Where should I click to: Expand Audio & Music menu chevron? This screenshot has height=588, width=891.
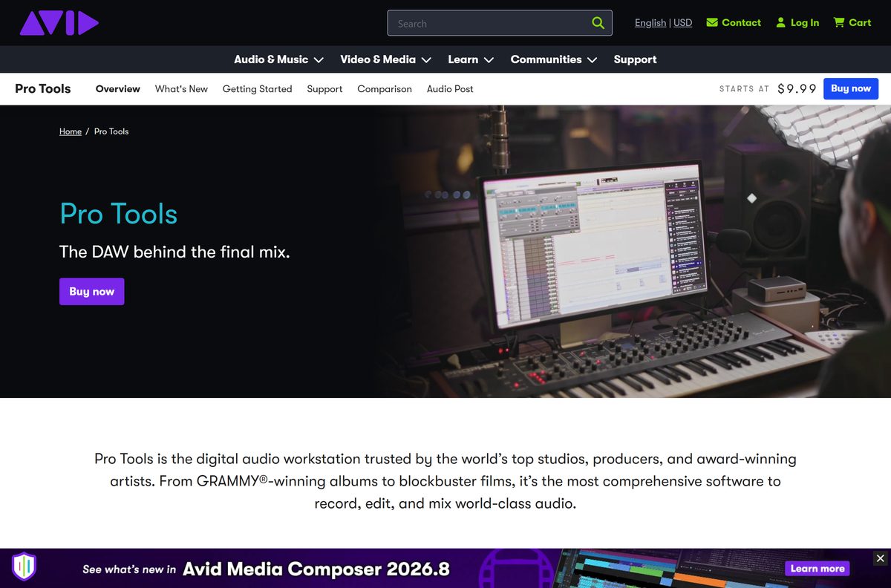(x=319, y=60)
